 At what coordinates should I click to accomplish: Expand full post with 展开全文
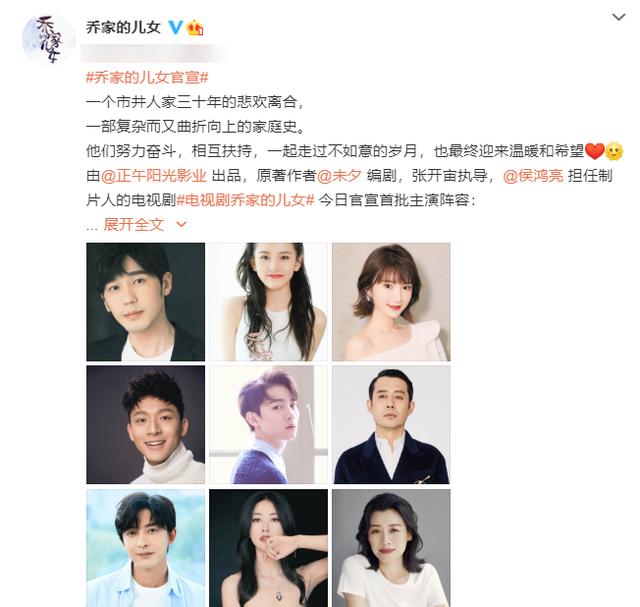click(x=133, y=224)
